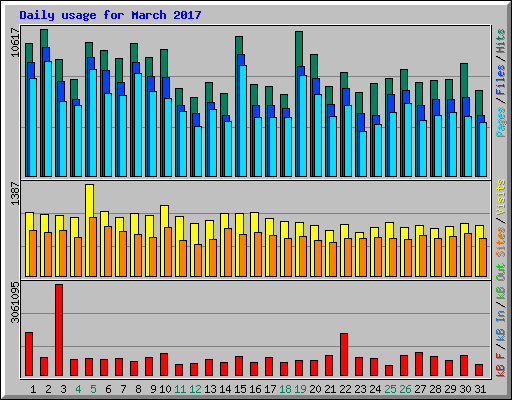Select day label 10 on the x-axis
The width and height of the screenshot is (512, 400).
[x=165, y=389]
